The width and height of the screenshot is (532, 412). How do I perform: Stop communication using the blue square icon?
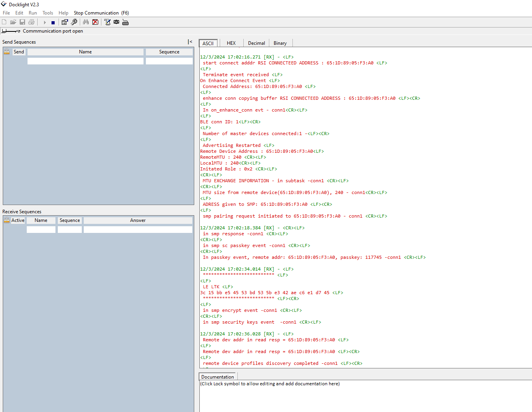[52, 22]
